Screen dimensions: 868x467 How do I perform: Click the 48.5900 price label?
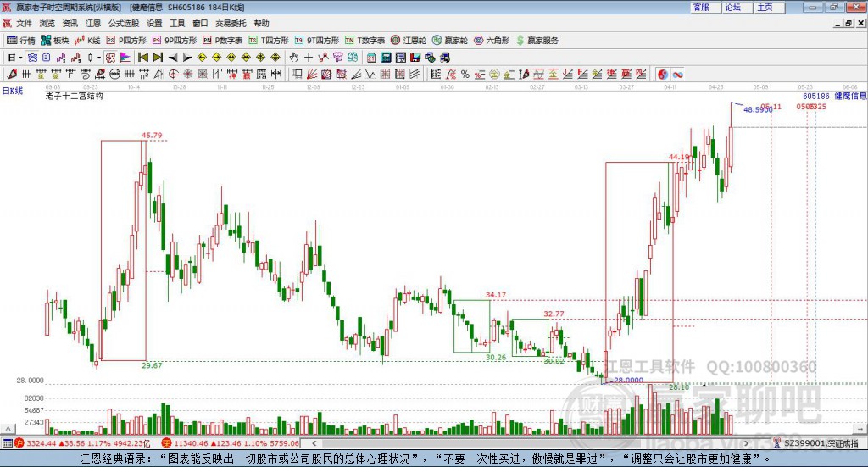point(758,109)
